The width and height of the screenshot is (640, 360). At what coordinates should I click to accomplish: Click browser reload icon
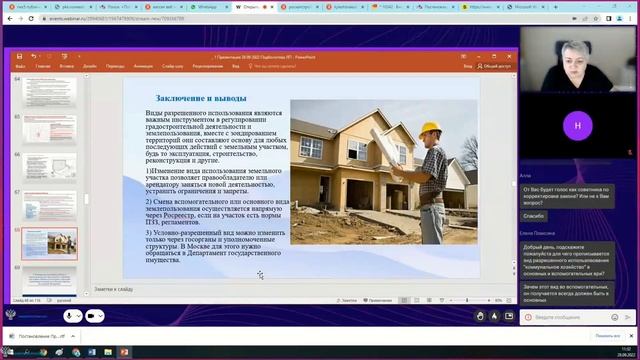pos(31,18)
